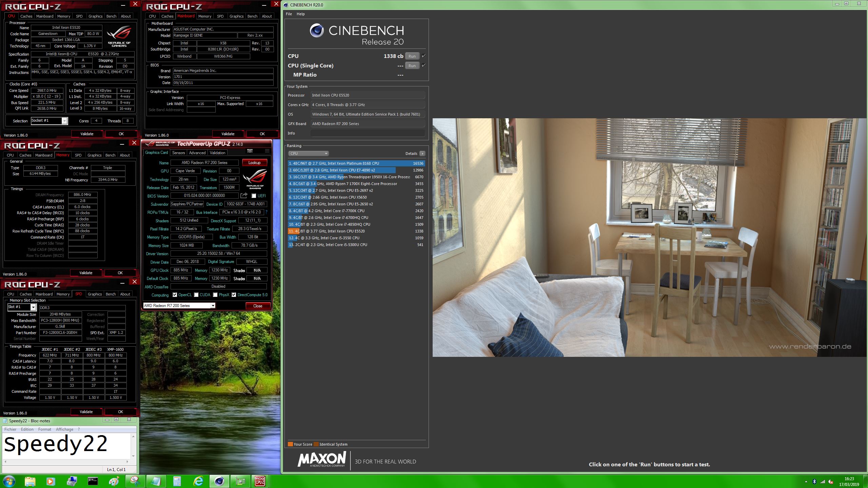
Task: Toggle the checkmark next to the CPU test
Action: click(423, 56)
